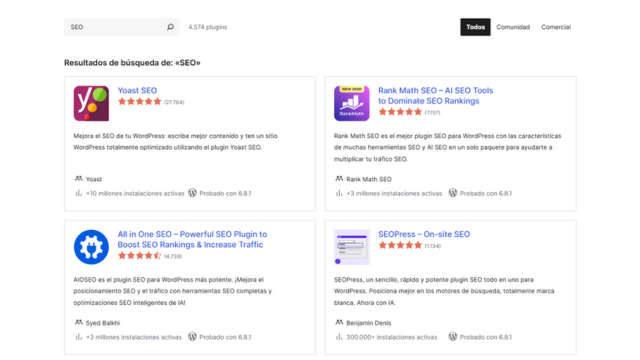Click "300.000+ instalaciones activas" text
This screenshot has width=640, height=360.
[392, 337]
